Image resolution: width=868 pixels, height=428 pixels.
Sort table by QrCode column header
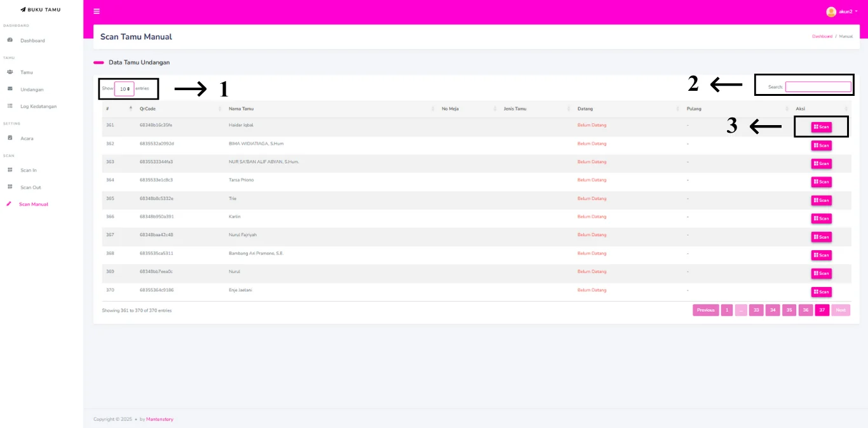(x=147, y=109)
